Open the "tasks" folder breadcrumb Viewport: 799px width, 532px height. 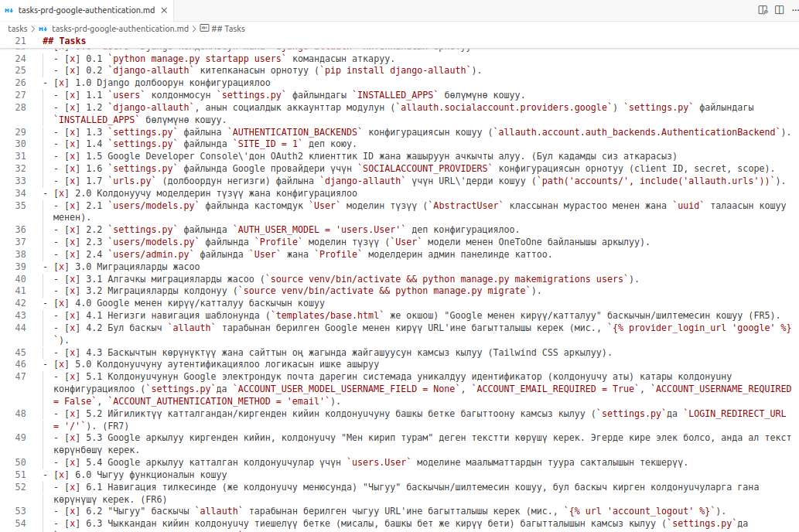coord(17,29)
